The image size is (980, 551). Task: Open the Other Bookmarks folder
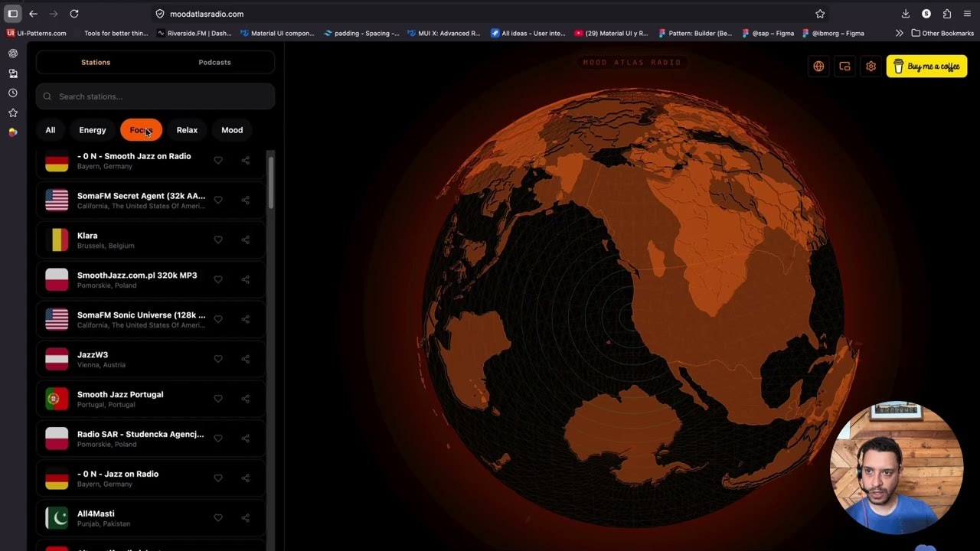tap(942, 33)
